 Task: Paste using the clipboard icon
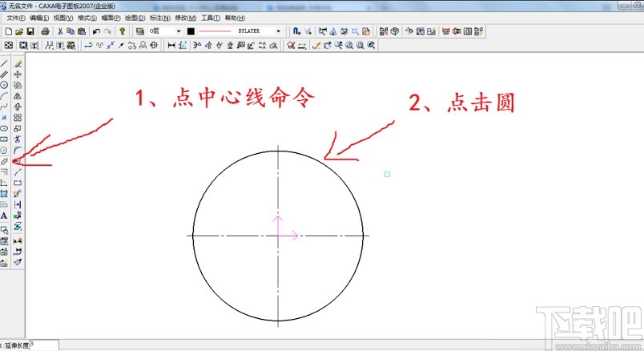(82, 31)
